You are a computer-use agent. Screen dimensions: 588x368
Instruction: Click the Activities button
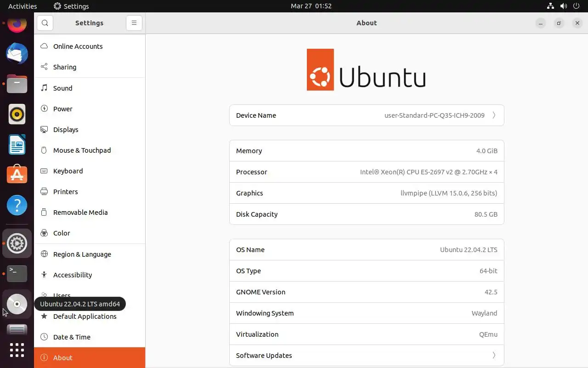click(23, 6)
